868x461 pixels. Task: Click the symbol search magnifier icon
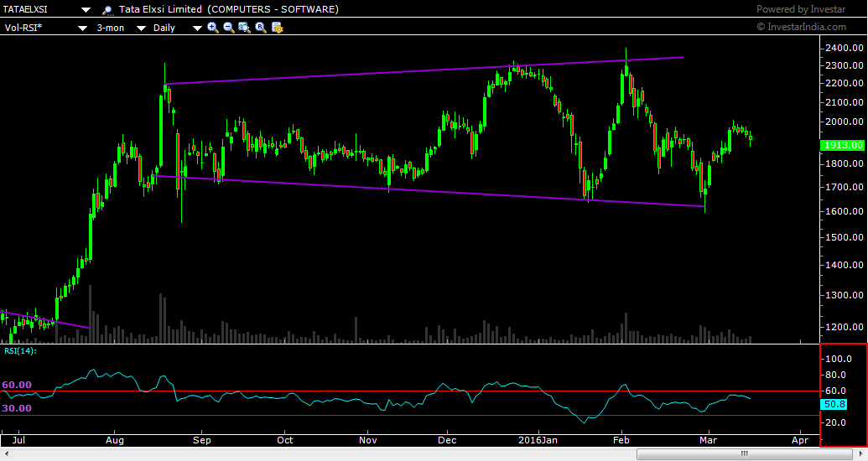tap(107, 9)
